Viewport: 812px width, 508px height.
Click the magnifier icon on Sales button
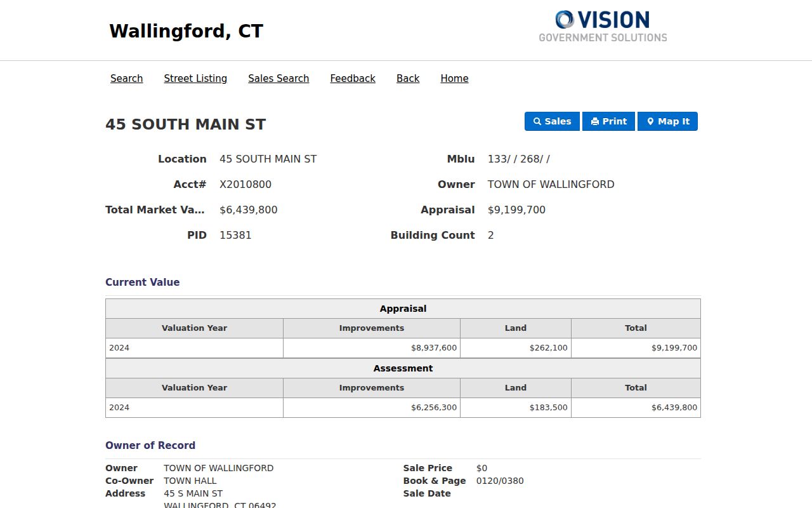[x=537, y=121]
